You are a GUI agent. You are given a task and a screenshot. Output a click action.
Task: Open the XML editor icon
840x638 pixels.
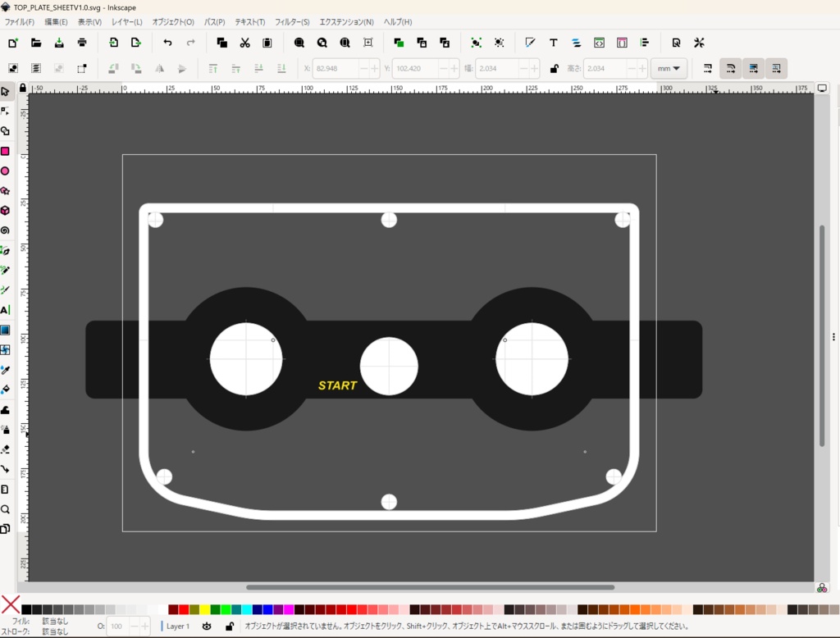[x=599, y=43]
